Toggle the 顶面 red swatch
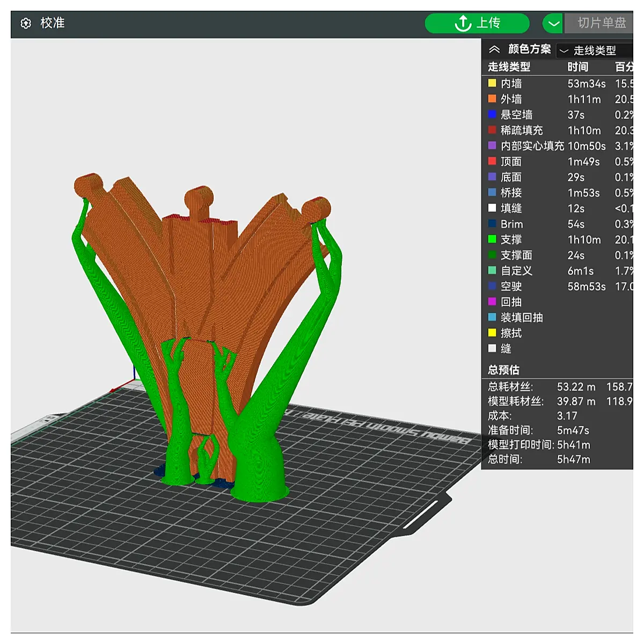Viewport: 644px width, 644px height. 492,161
